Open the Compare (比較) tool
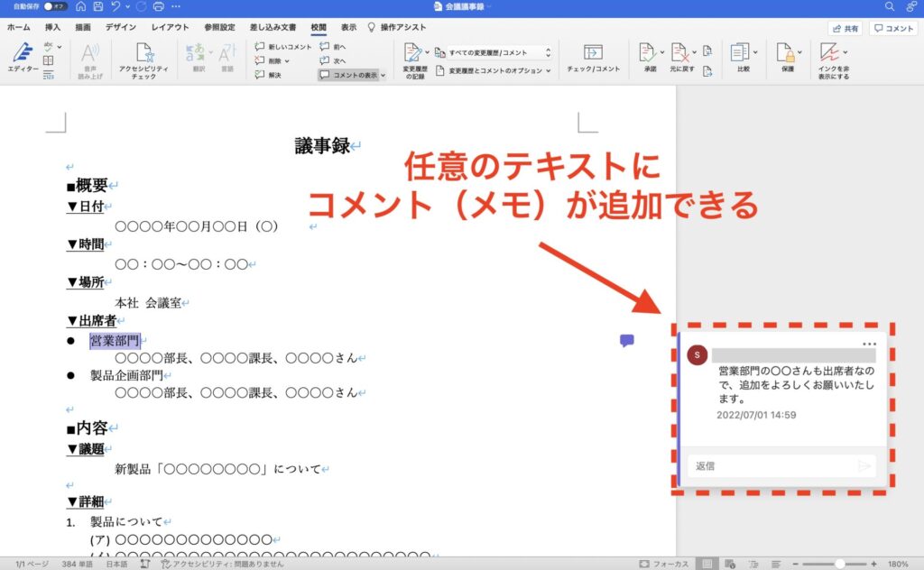Viewport: 924px width, 570px height. coord(743,58)
